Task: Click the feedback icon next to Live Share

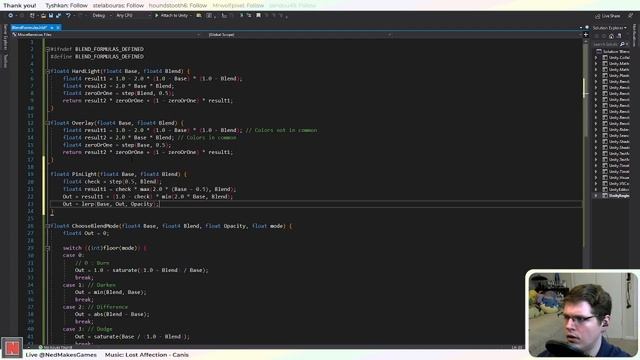Action: (x=631, y=16)
